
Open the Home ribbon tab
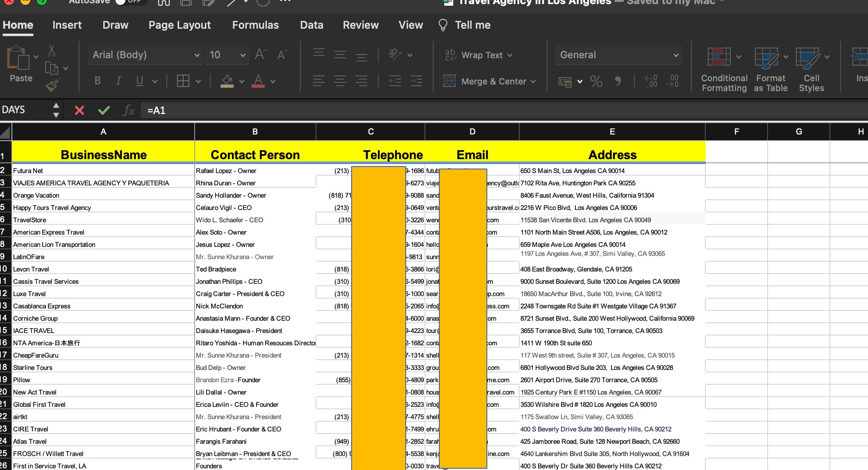pyautogui.click(x=18, y=25)
